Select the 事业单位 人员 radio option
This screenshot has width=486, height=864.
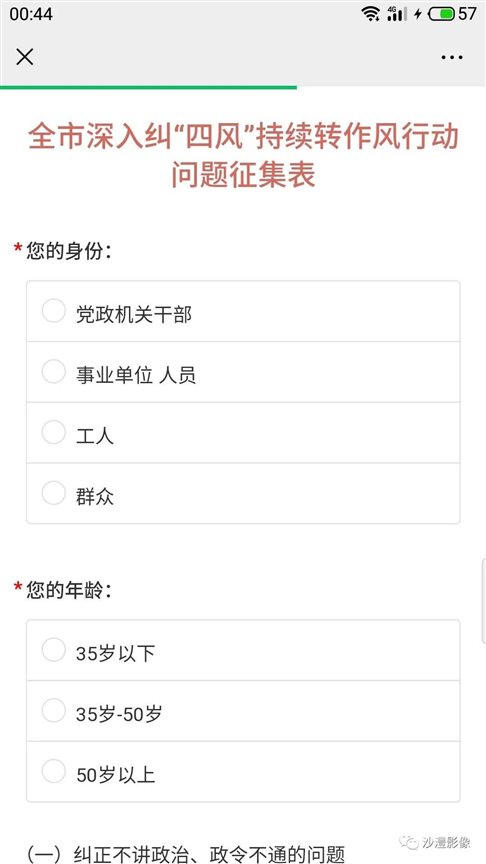(243, 372)
